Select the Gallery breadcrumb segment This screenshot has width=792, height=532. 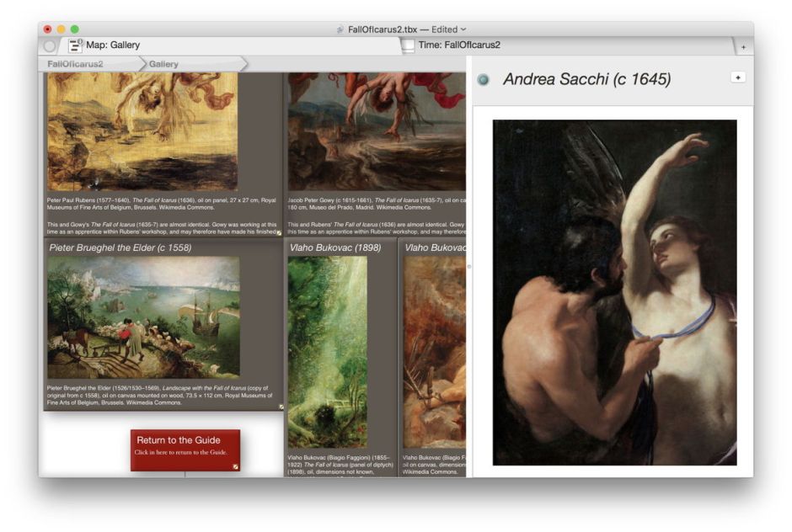(x=164, y=64)
